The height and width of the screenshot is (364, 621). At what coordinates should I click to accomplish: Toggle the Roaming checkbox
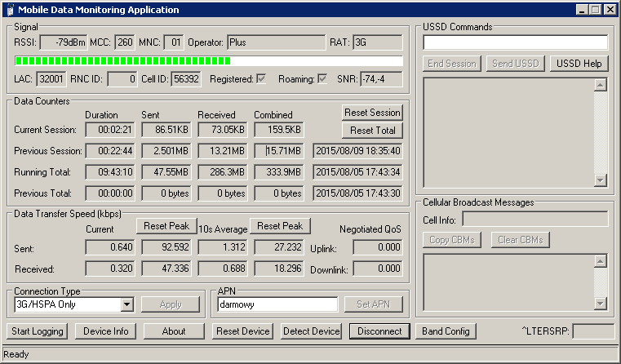(323, 79)
